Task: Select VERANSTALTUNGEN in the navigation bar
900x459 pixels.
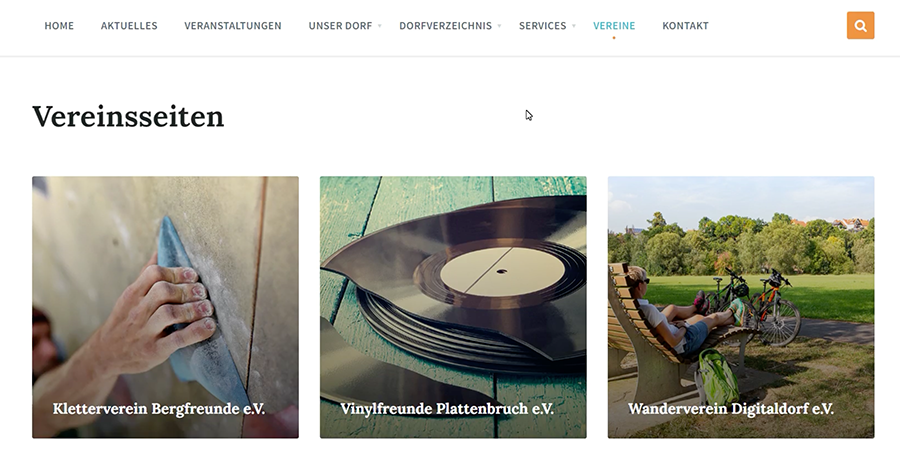Action: tap(233, 26)
